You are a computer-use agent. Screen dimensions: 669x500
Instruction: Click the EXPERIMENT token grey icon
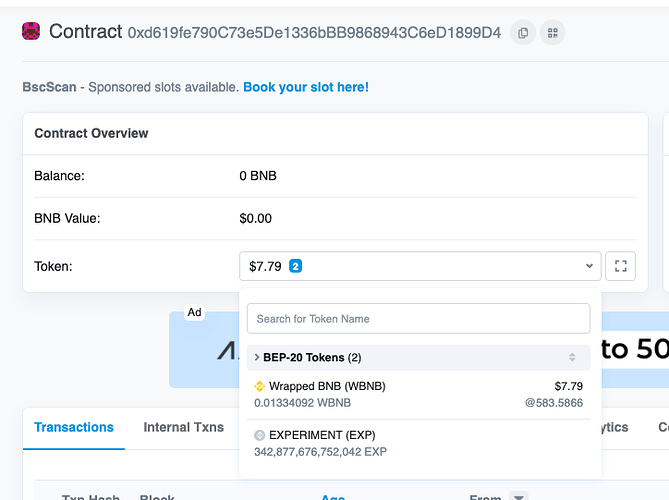point(260,435)
